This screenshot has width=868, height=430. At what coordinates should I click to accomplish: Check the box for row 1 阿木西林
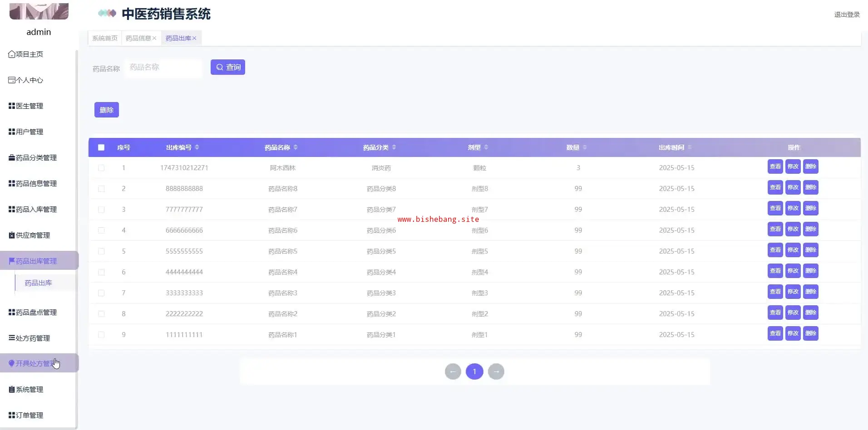[101, 168]
